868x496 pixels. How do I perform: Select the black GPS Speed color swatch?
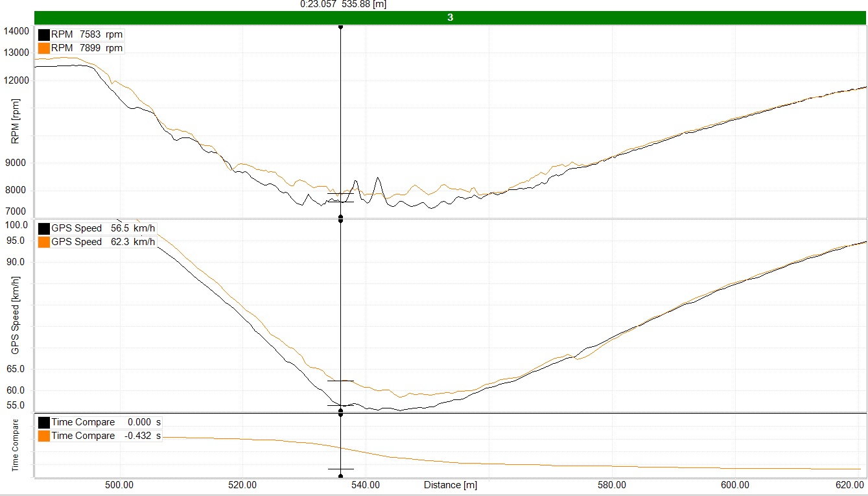click(44, 228)
